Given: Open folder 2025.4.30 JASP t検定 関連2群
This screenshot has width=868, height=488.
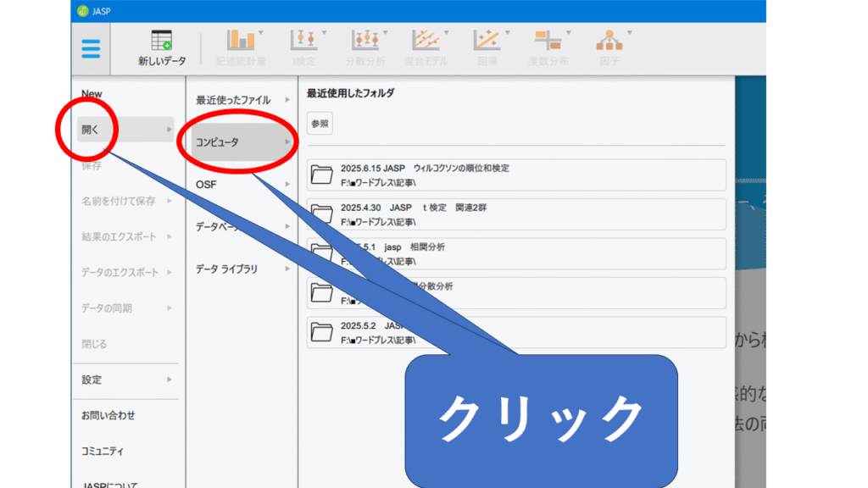Looking at the screenshot, I should coord(516,214).
